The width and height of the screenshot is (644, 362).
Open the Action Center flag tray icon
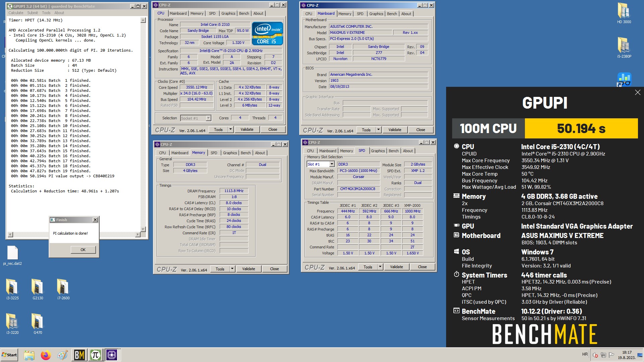coord(611,355)
